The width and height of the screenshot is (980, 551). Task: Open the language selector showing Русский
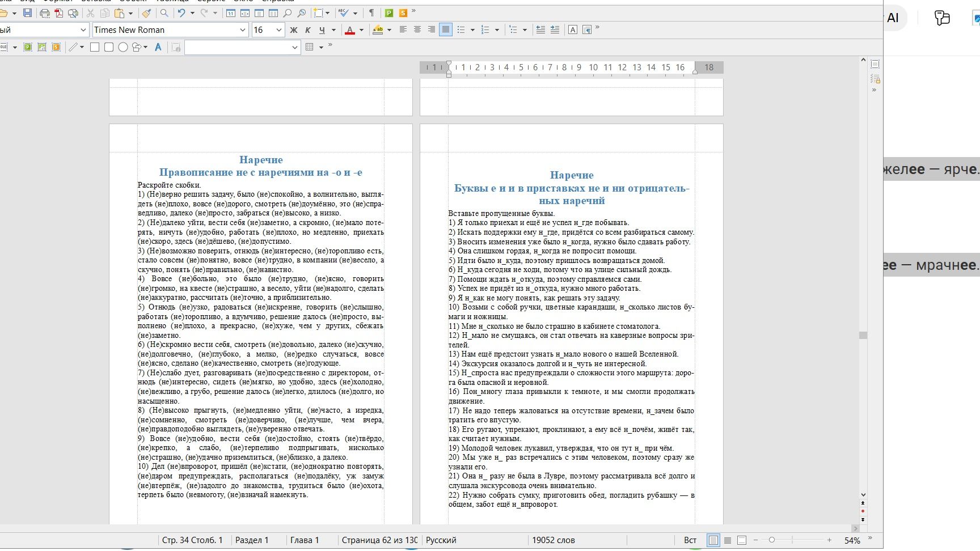pos(441,540)
